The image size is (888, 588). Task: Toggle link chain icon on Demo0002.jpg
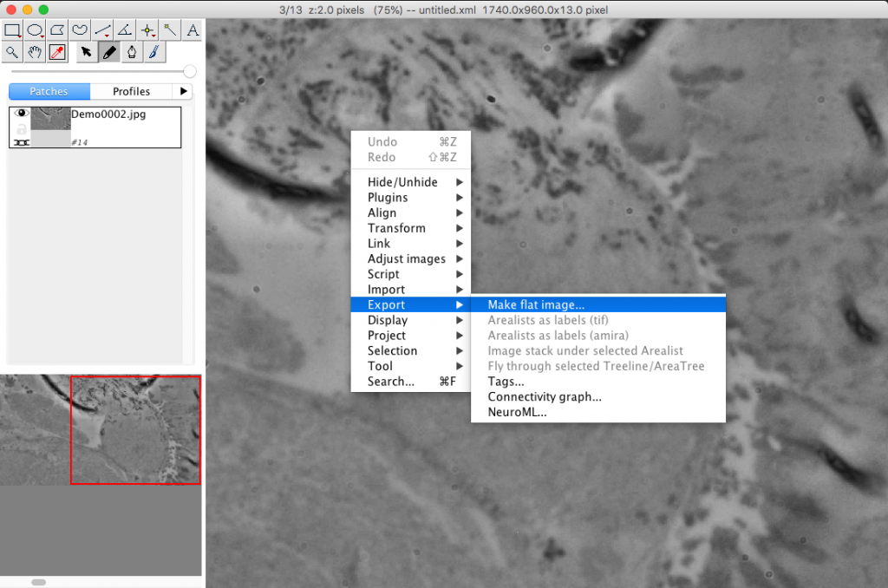(21, 142)
